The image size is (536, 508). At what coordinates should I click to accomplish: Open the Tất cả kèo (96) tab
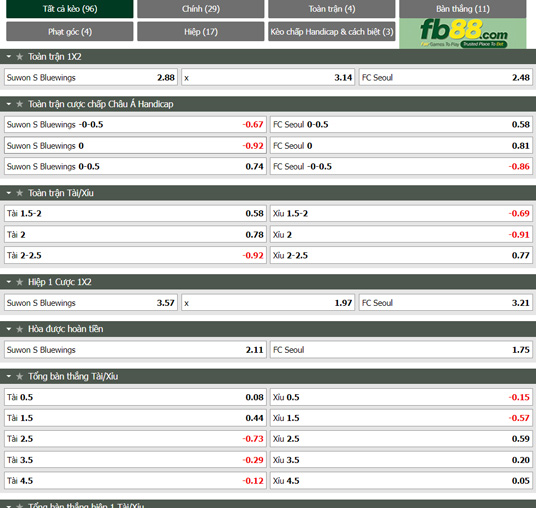[70, 9]
